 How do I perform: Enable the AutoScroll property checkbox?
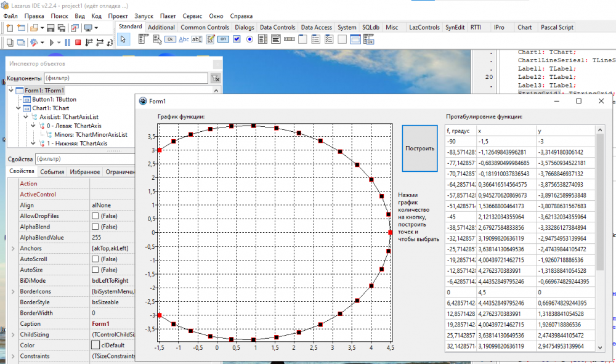click(x=95, y=259)
